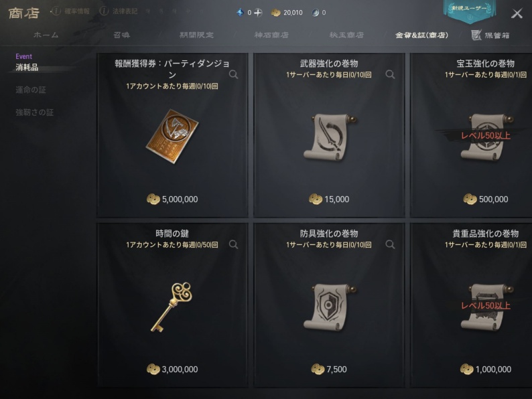Screen dimensions: 532x399
Task: Buy 防具強化の巻物 for 7,500 gold
Action: pos(329,369)
